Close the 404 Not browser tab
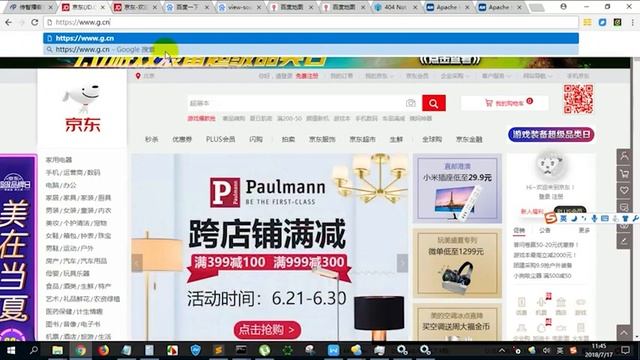 click(x=415, y=7)
